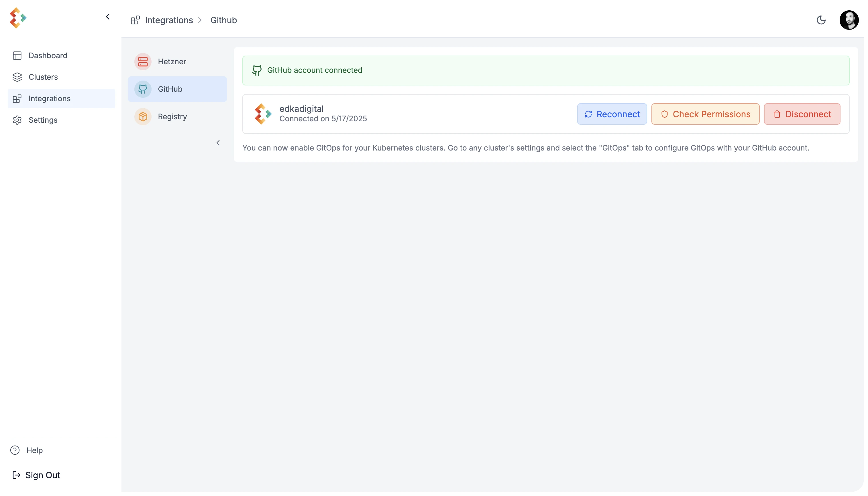Open Dashboard from the sidebar
This screenshot has width=868, height=496.
pyautogui.click(x=61, y=56)
